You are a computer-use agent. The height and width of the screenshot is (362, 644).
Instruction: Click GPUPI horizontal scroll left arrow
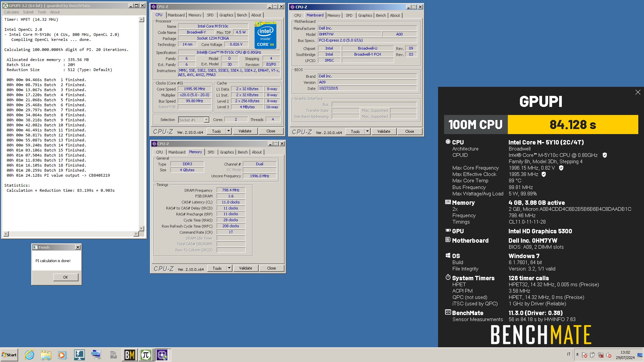click(x=6, y=234)
